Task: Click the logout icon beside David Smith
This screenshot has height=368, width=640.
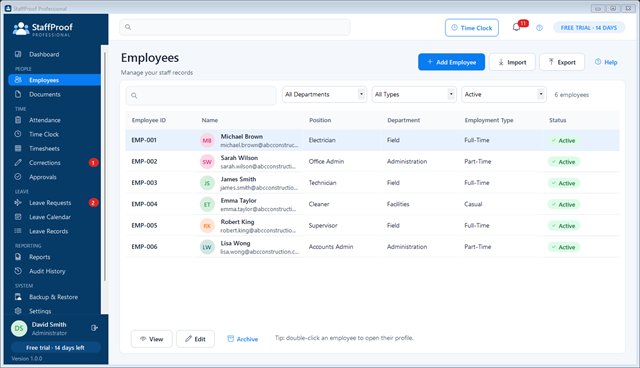Action: click(94, 328)
